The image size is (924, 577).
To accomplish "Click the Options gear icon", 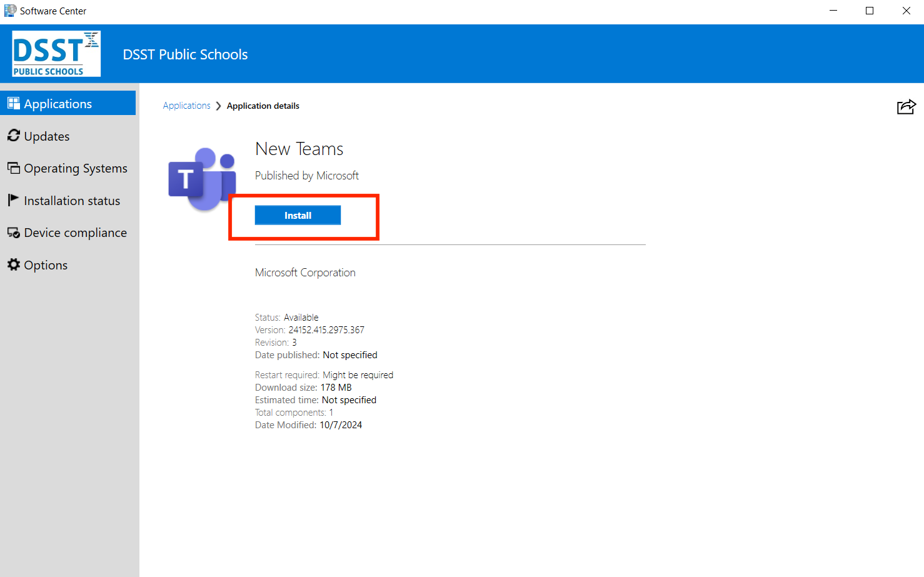I will (14, 264).
